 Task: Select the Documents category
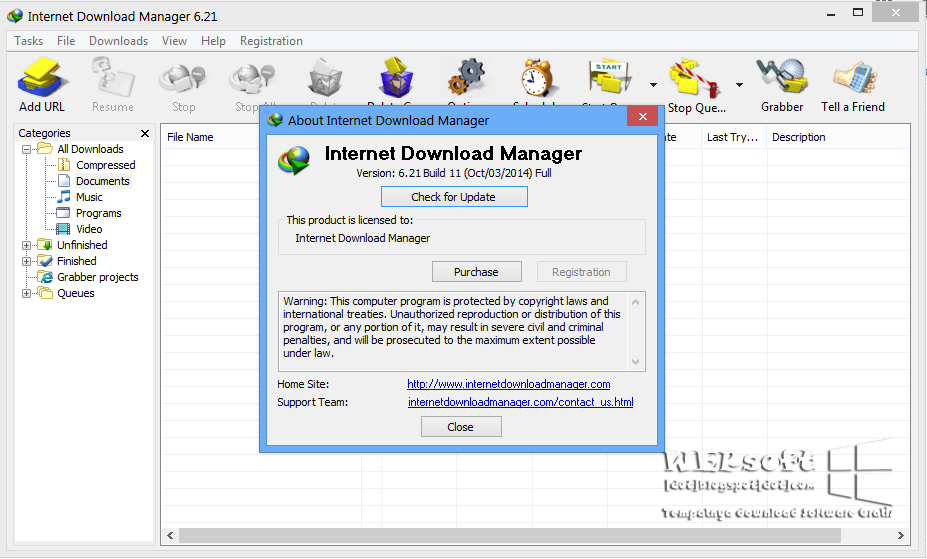coord(102,181)
